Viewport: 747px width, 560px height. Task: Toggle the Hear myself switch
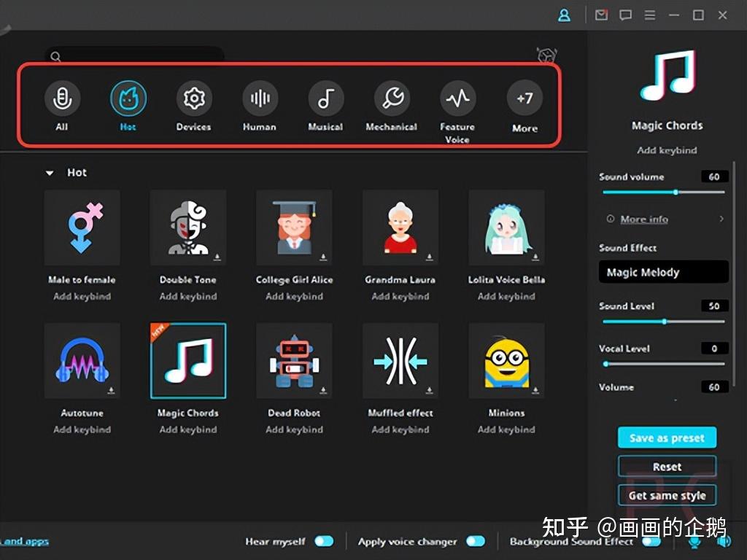[x=324, y=542]
